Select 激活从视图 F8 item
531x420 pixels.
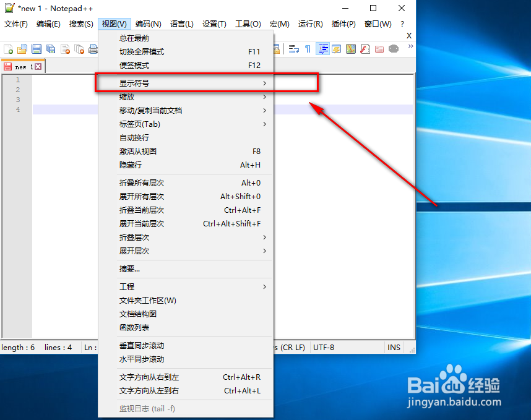pos(186,151)
